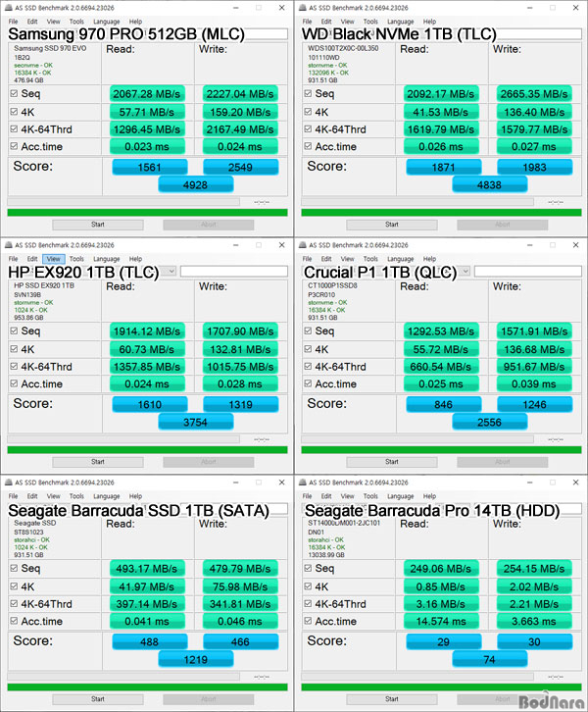This screenshot has width=588, height=712.
Task: Start the benchmark in Samsung 970 PRO window
Action: pos(98,225)
